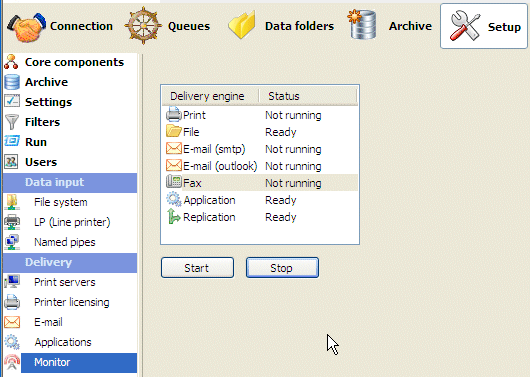Image resolution: width=530 pixels, height=377 pixels.
Task: Click the Settings checkmark icon in sidebar
Action: (x=12, y=102)
